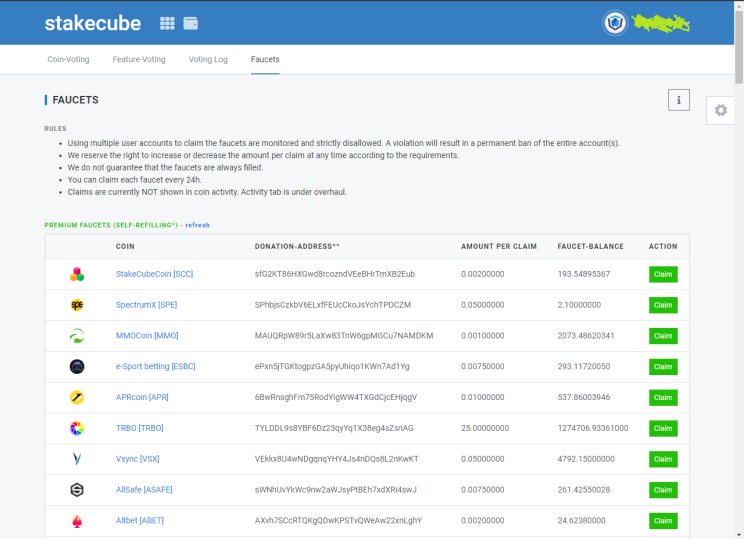744x539 pixels.
Task: Click the TRBO faucet balance 1274706.93361000
Action: coord(593,428)
